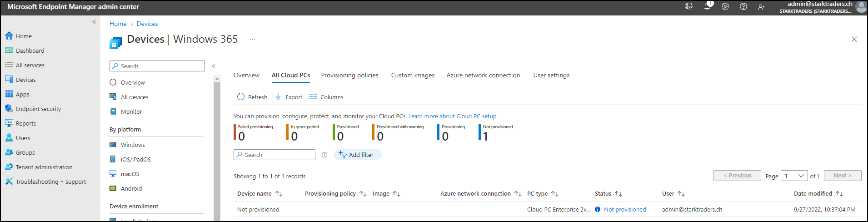Image resolution: width=868 pixels, height=222 pixels.
Task: Collapse the Devices submenu pane
Action: [x=214, y=66]
